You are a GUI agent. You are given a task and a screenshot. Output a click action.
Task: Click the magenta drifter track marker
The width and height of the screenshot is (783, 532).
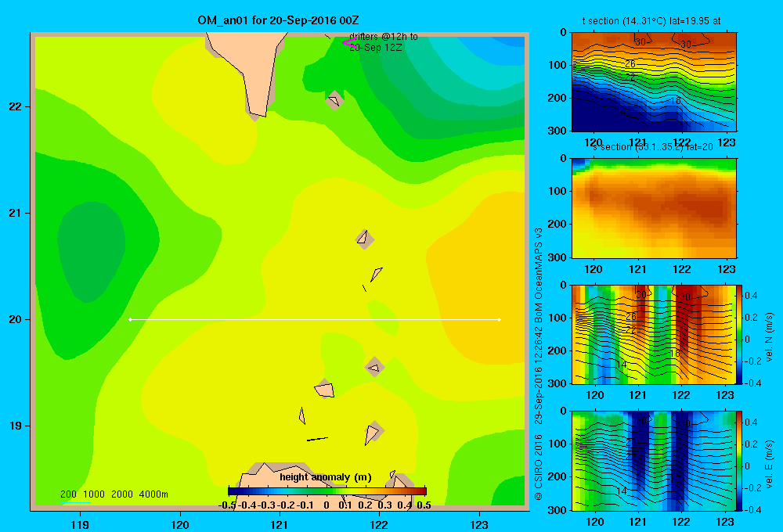(x=348, y=43)
